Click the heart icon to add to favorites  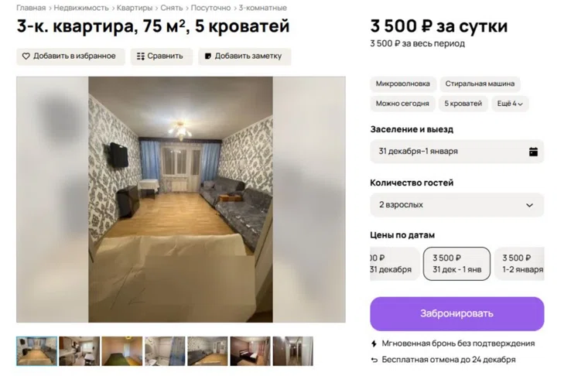[26, 56]
